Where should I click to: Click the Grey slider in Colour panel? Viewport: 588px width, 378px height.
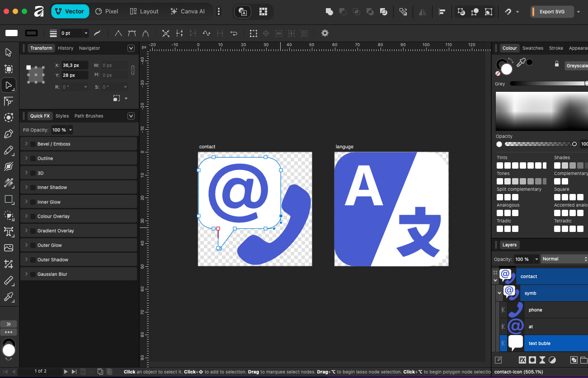tap(548, 84)
